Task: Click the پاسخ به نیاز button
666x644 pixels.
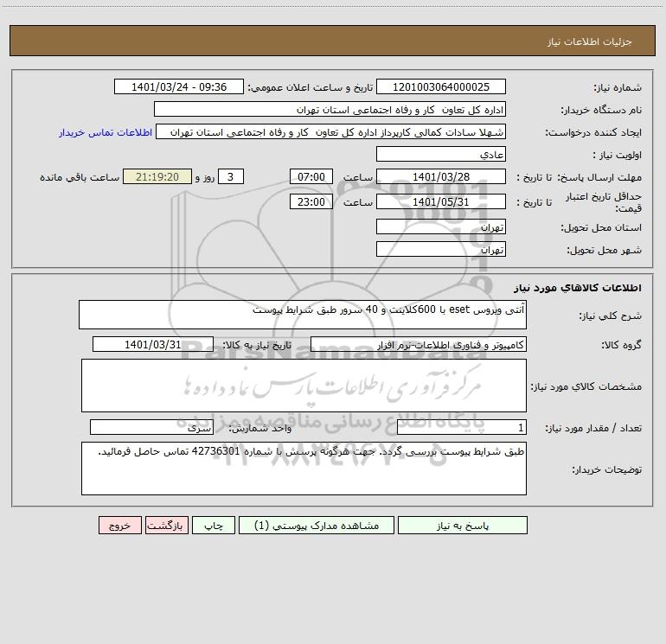Action: [x=463, y=525]
